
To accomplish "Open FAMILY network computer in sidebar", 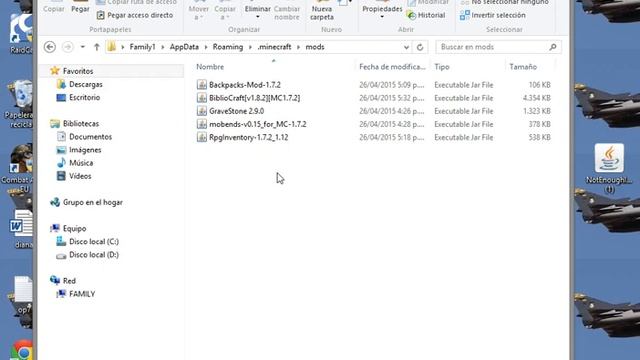I will (x=82, y=294).
